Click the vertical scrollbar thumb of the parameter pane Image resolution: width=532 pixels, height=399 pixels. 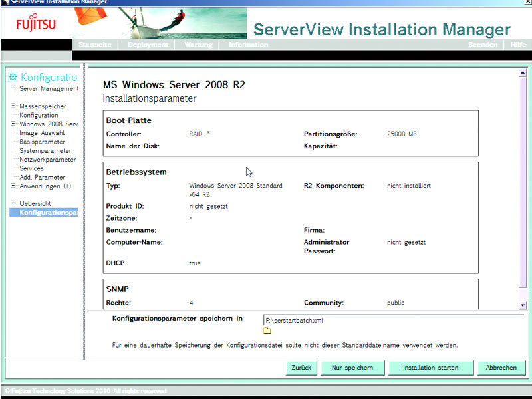[x=523, y=182]
